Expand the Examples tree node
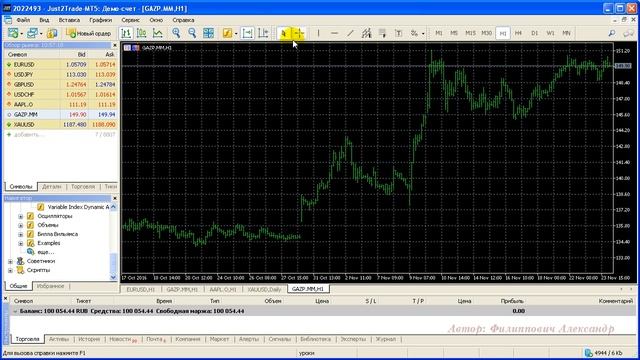 coord(20,243)
